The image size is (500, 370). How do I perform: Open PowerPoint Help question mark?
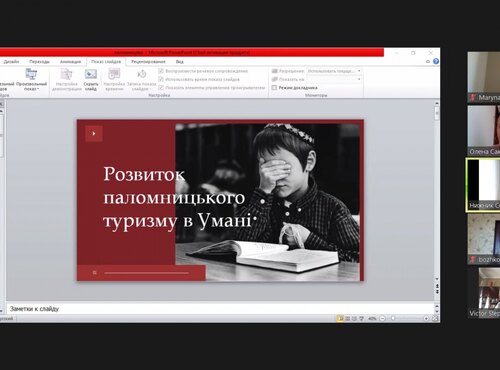[436, 61]
